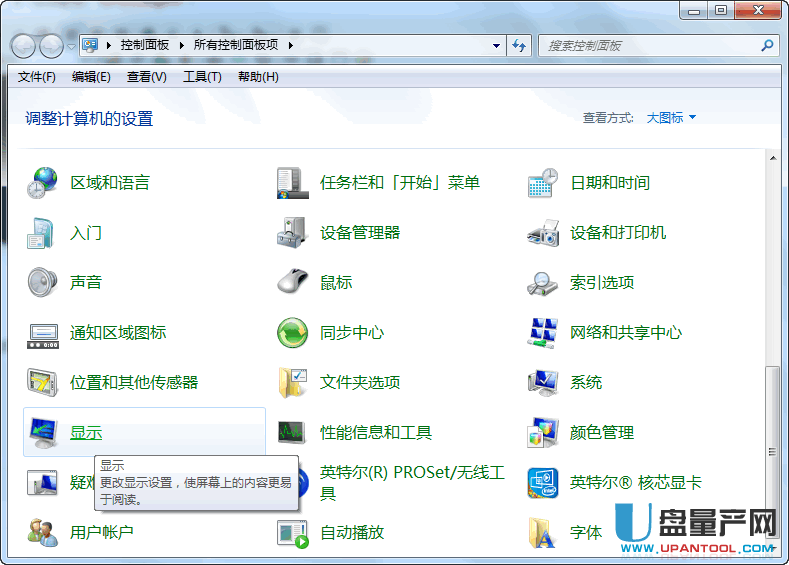
Task: Click the refresh button beside address bar
Action: [x=519, y=45]
